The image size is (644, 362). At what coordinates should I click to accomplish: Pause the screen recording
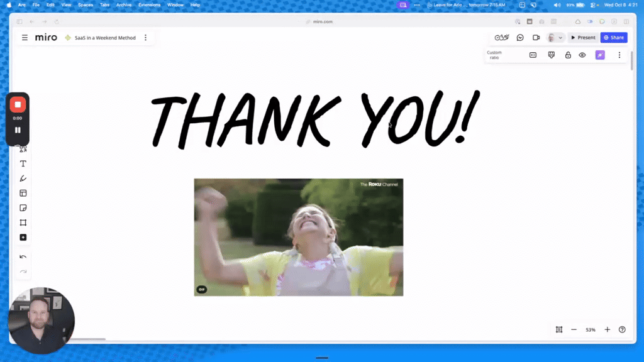pyautogui.click(x=18, y=130)
